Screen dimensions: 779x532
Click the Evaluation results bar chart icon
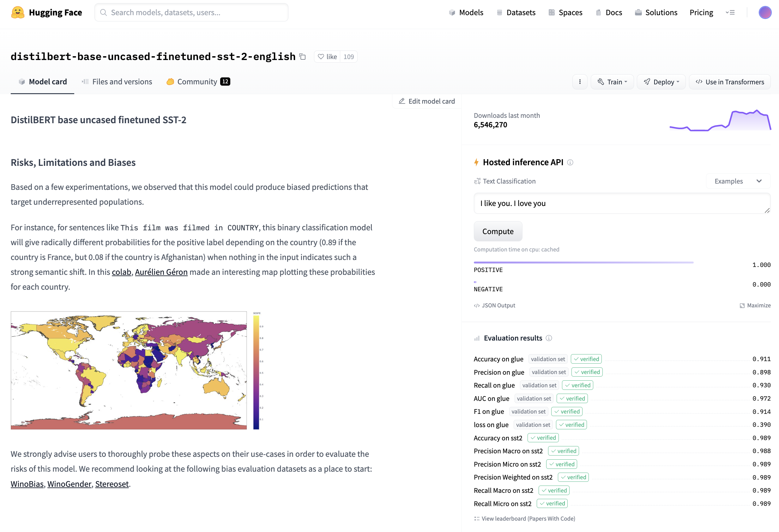click(477, 338)
